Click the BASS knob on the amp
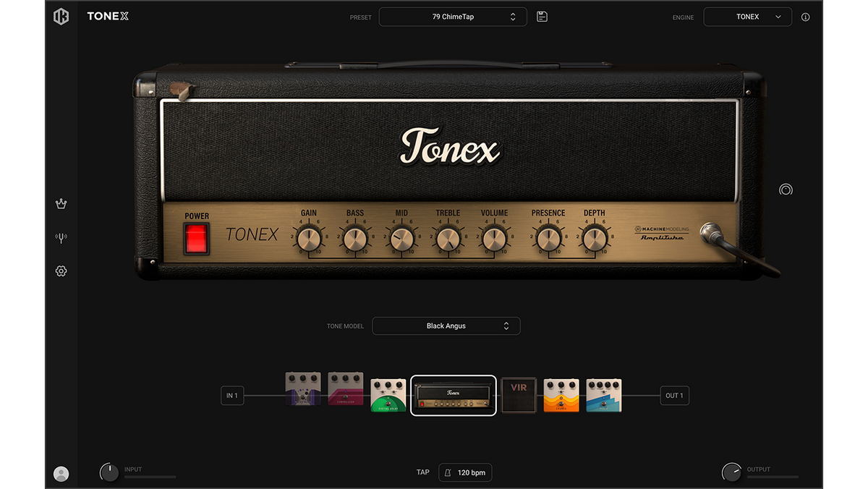The image size is (868, 489). tap(355, 238)
